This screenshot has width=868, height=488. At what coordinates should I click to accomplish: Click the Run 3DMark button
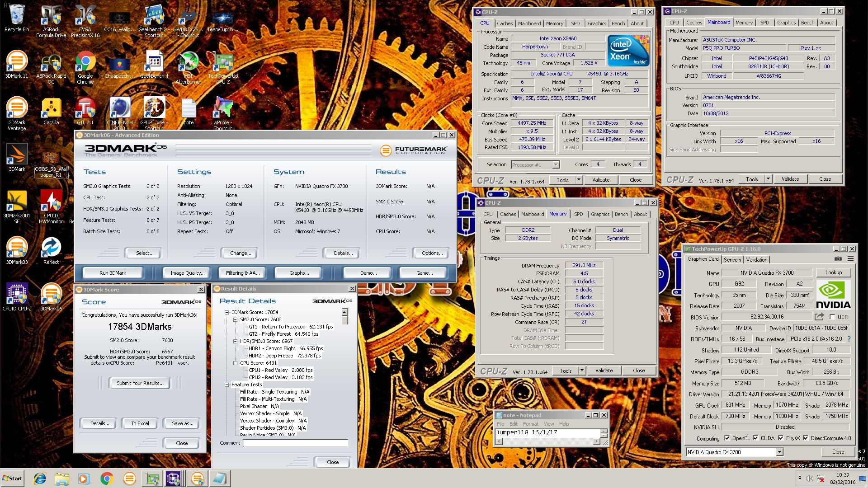tap(113, 273)
